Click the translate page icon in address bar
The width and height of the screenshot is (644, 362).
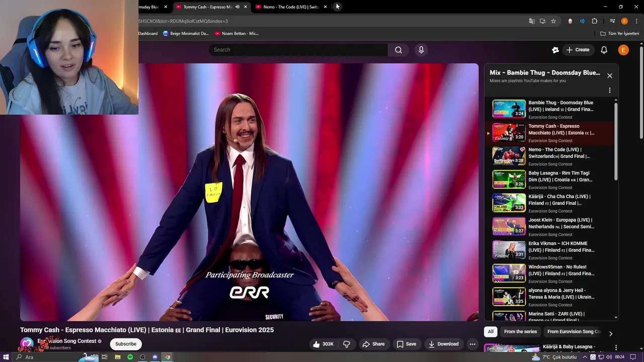(532, 21)
